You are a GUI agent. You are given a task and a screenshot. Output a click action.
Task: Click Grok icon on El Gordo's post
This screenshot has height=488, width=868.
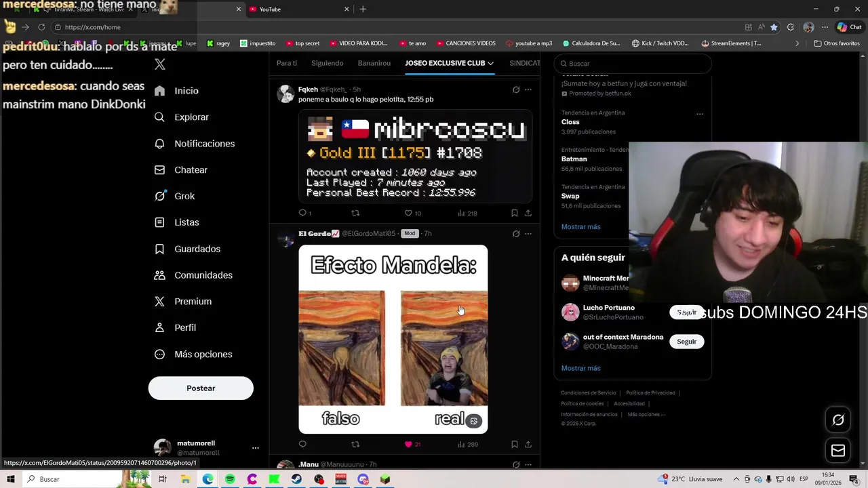pyautogui.click(x=516, y=234)
